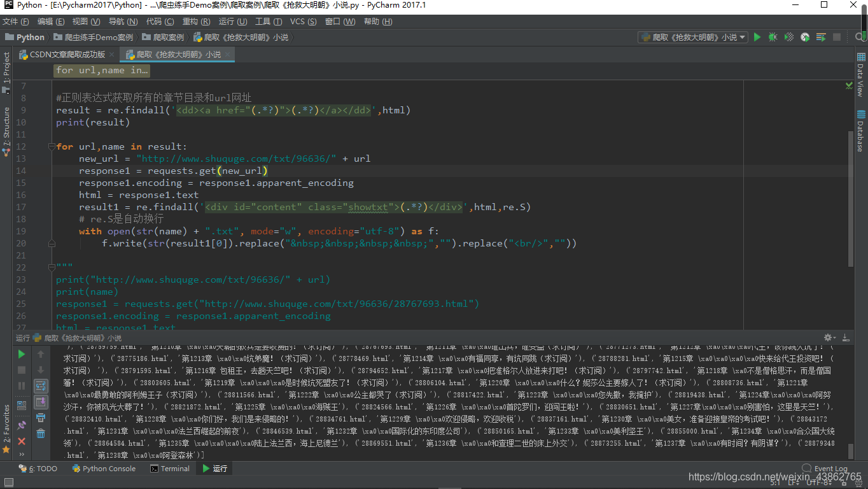Toggle the 1: Project tool window
This screenshot has width=868, height=489.
click(6, 72)
